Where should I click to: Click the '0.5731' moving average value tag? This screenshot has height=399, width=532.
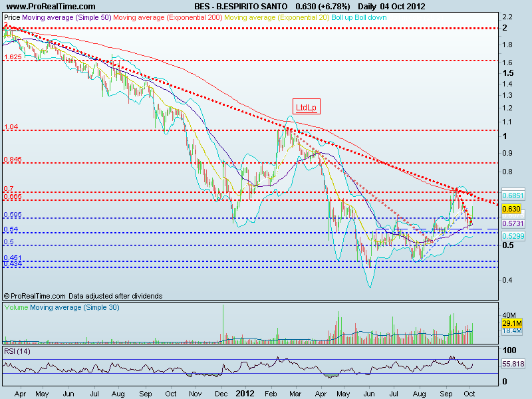click(x=513, y=223)
